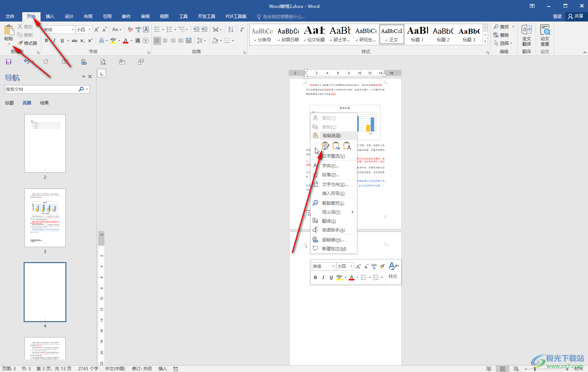
Task: Click the tab selector L above the vertical ruler
Action: coord(102,74)
